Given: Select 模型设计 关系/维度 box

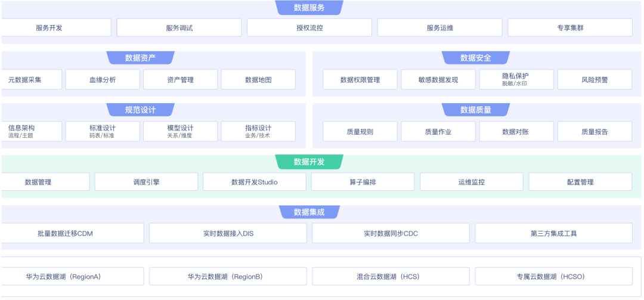Looking at the screenshot, I should pyautogui.click(x=180, y=132).
